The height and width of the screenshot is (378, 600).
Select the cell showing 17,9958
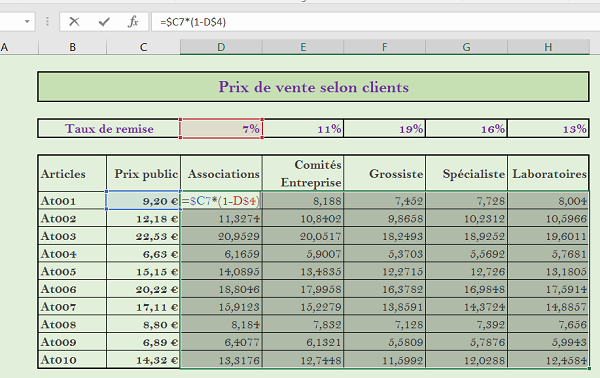point(303,288)
